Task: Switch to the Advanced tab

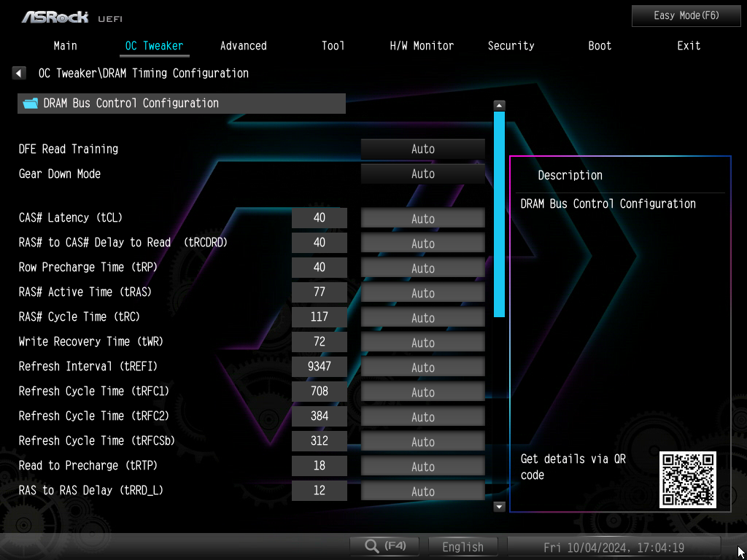Action: 243,45
